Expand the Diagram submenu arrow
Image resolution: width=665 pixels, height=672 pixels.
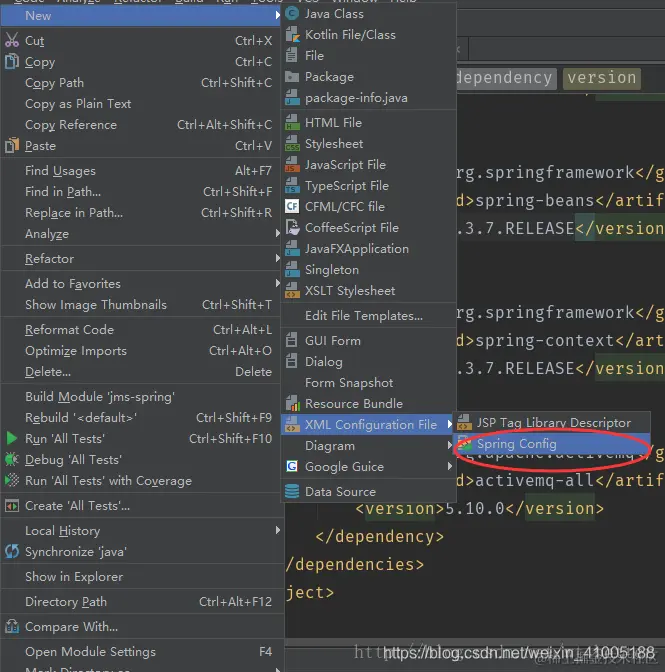click(449, 445)
